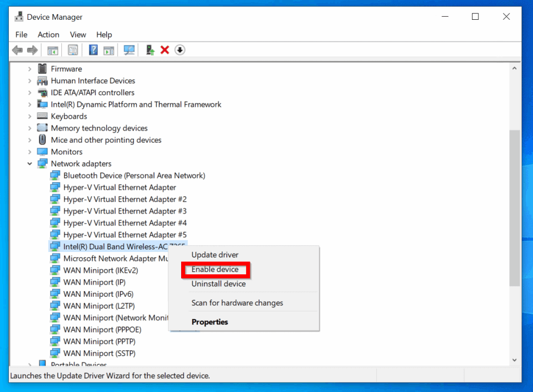Minimize the Device Manager window

pyautogui.click(x=445, y=17)
